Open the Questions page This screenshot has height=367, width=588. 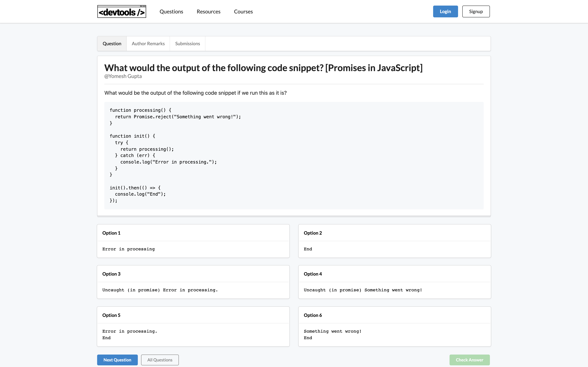tap(171, 11)
